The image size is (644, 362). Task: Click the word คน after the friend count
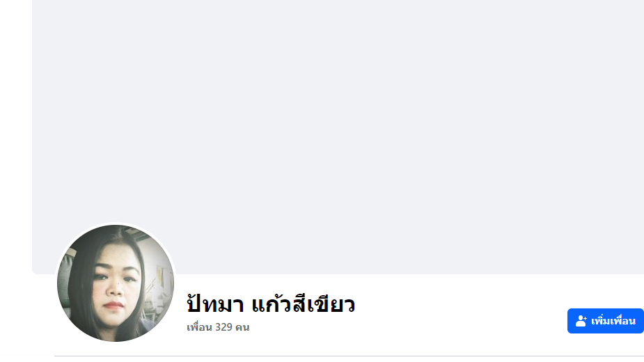242,327
